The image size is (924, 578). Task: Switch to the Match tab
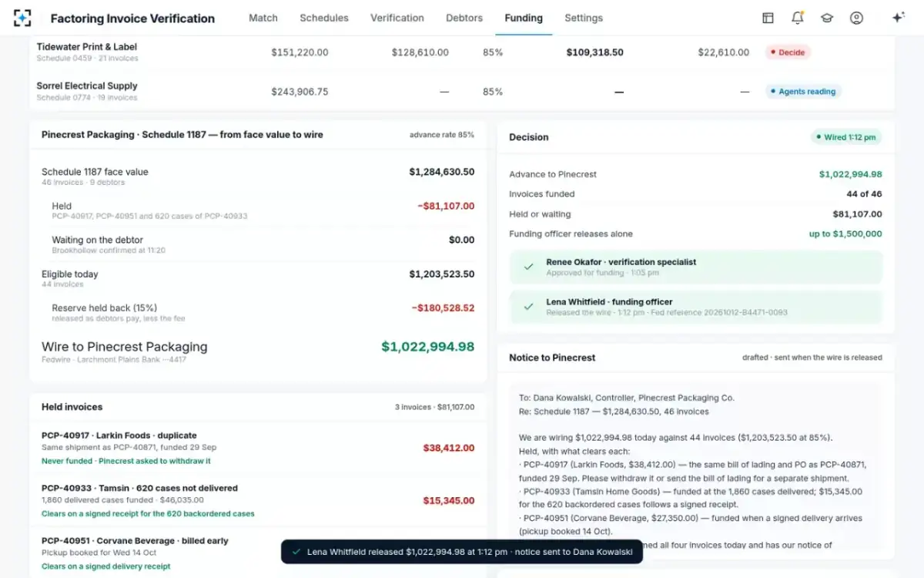pos(263,18)
